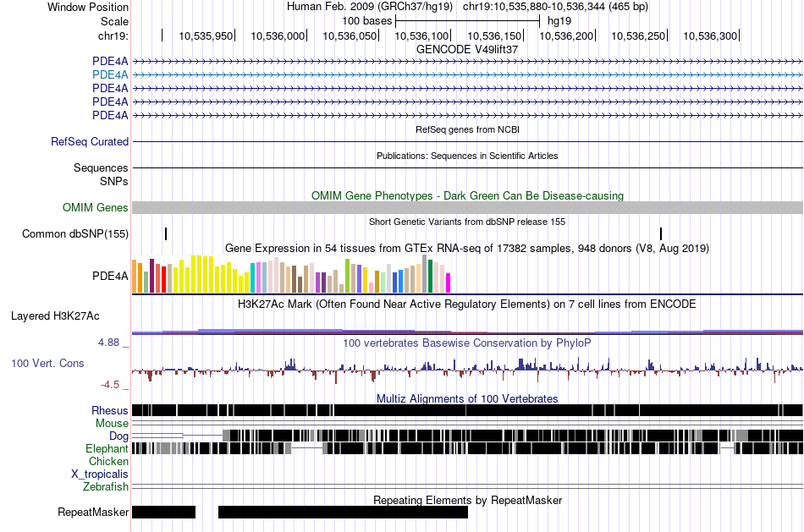Select the X_tropicalis species label
Screen dimensions: 804x532
click(x=100, y=474)
